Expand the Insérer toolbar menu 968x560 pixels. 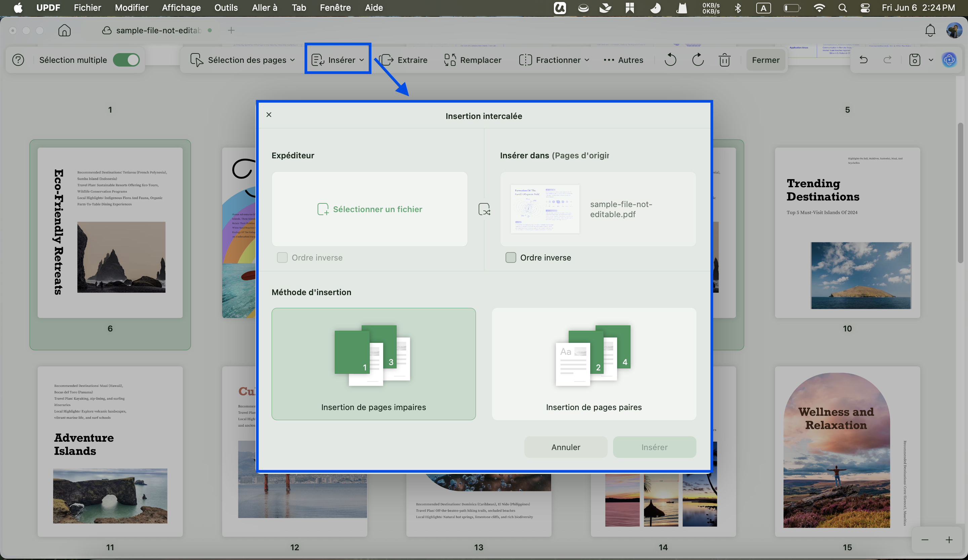pos(338,60)
